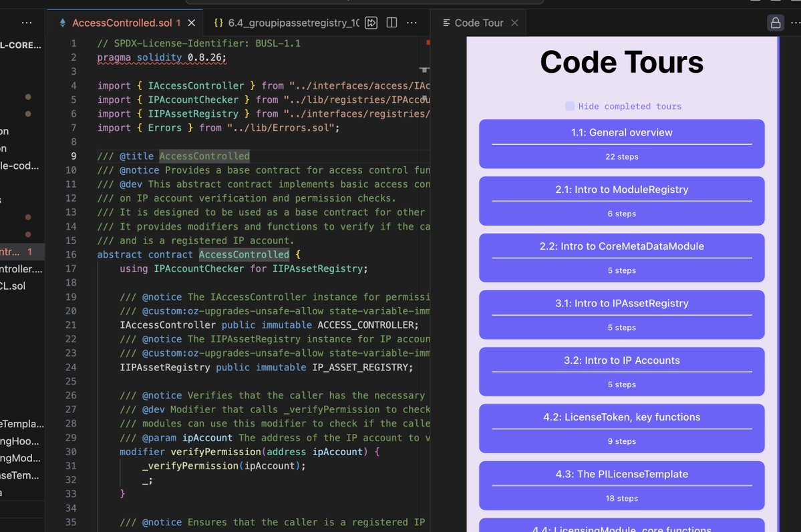Close the Code Tour panel tab

tap(514, 23)
